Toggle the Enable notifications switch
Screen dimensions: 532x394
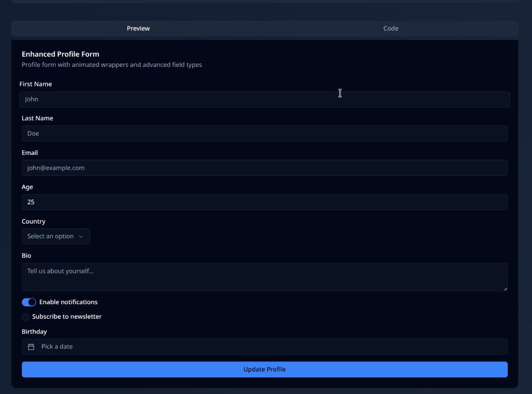[29, 302]
